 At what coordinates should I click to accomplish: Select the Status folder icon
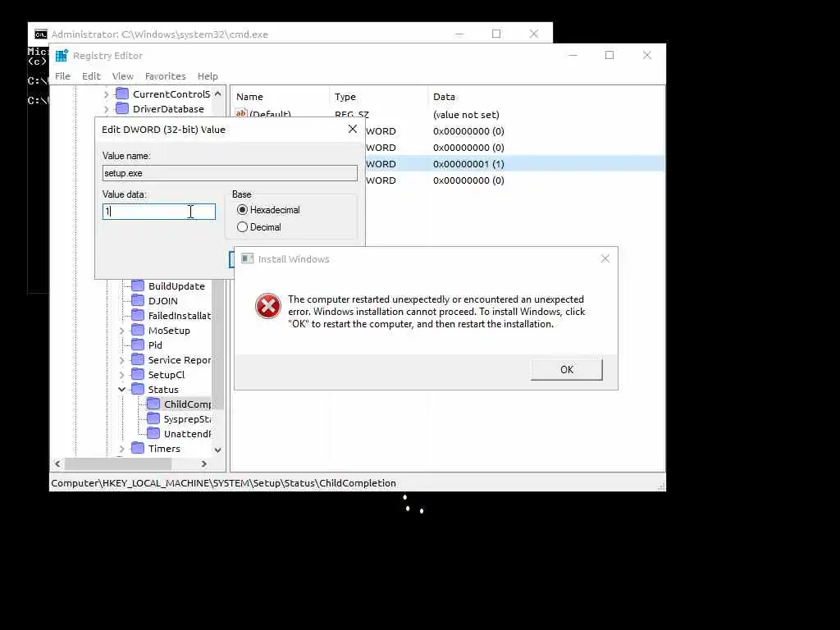pos(138,389)
